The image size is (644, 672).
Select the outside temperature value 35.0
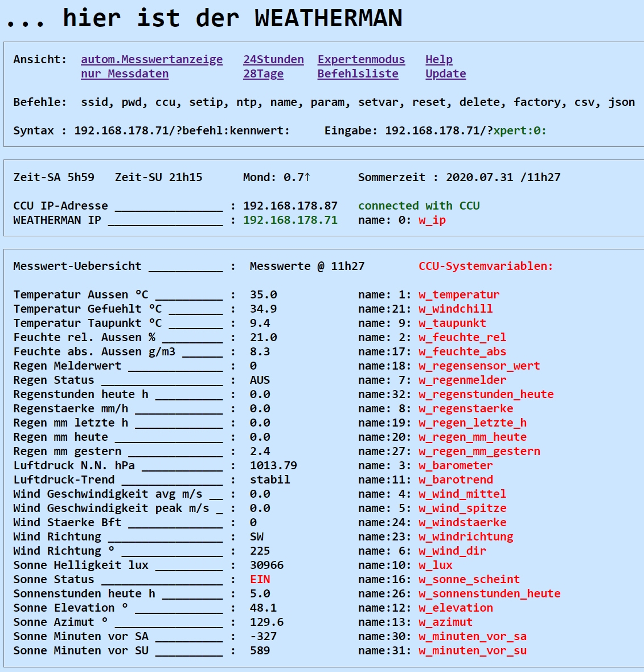263,295
